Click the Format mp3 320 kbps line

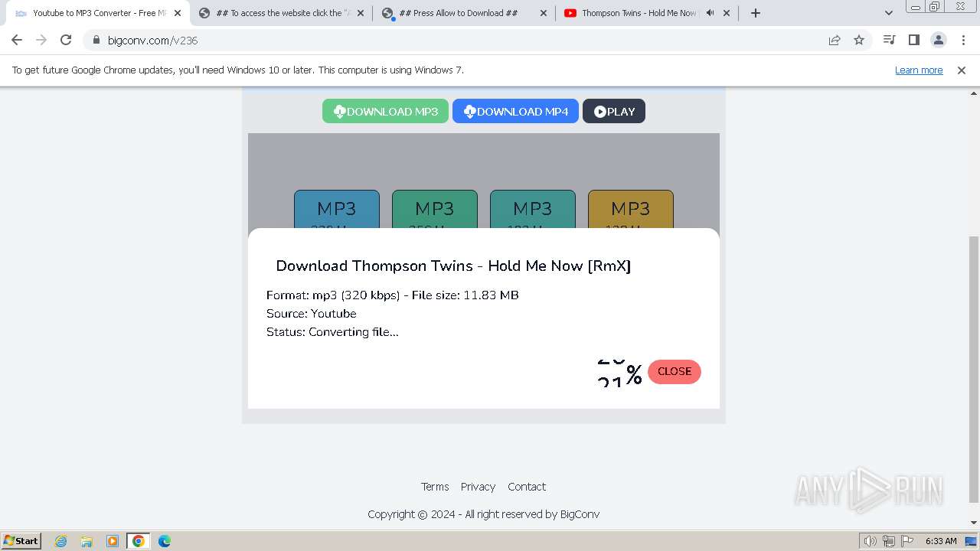pos(393,295)
